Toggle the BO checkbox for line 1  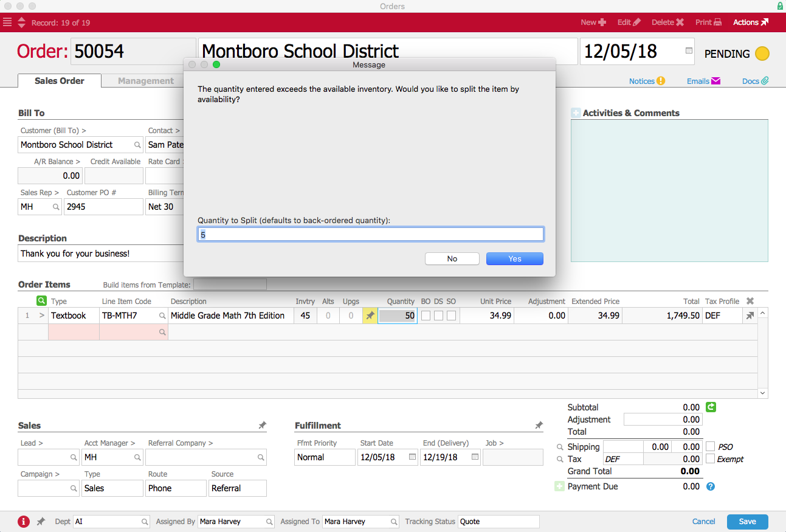426,316
